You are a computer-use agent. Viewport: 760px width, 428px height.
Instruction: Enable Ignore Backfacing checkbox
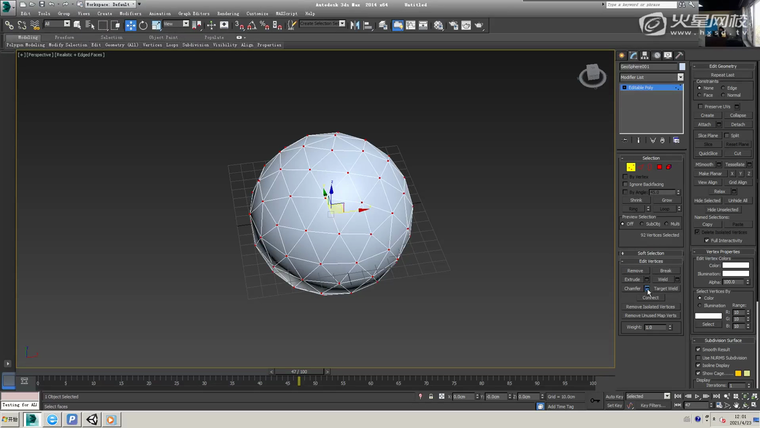click(625, 184)
